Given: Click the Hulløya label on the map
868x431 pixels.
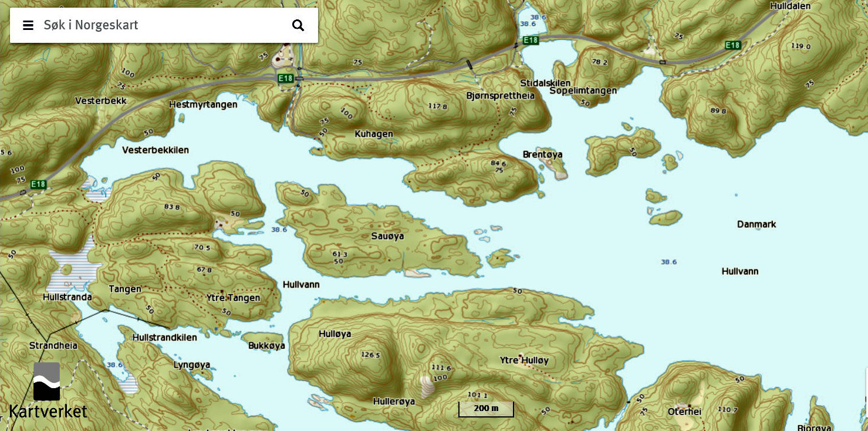Looking at the screenshot, I should (x=335, y=334).
